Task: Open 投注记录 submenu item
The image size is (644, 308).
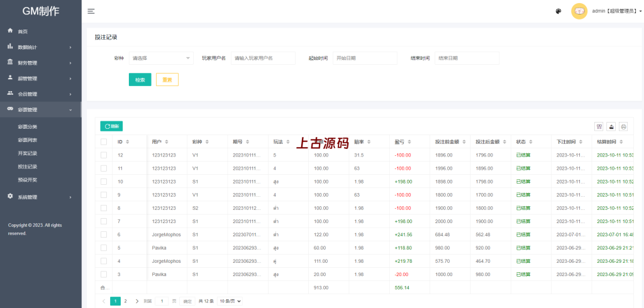Action: [28, 167]
